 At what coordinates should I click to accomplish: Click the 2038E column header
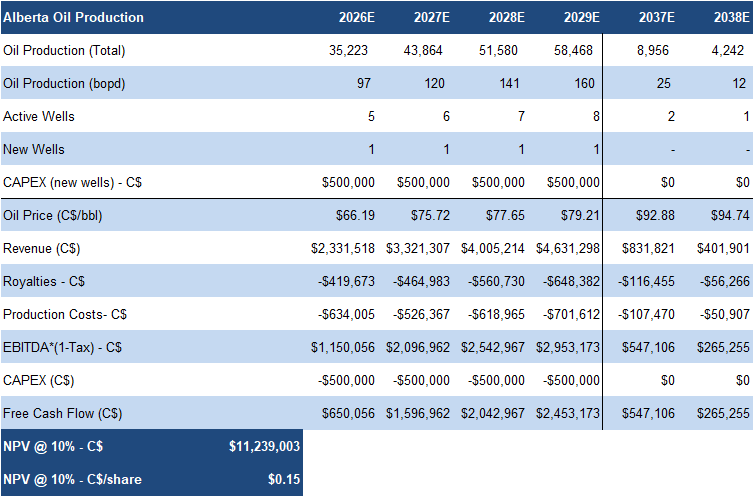(x=730, y=17)
